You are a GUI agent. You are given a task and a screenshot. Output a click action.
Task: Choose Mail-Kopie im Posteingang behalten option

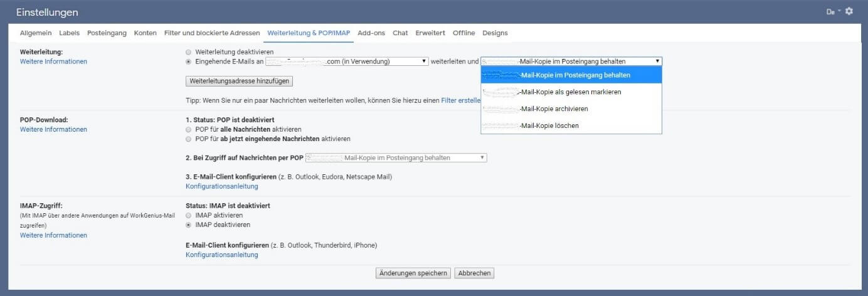pyautogui.click(x=571, y=75)
